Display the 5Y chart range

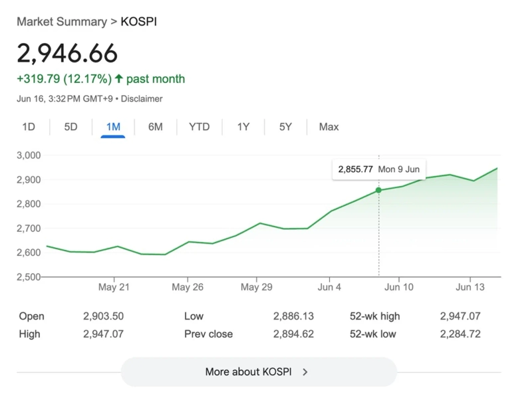click(285, 126)
